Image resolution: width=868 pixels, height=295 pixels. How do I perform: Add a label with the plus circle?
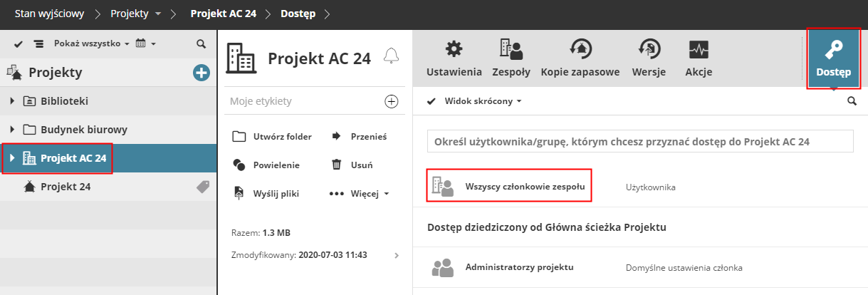(391, 101)
